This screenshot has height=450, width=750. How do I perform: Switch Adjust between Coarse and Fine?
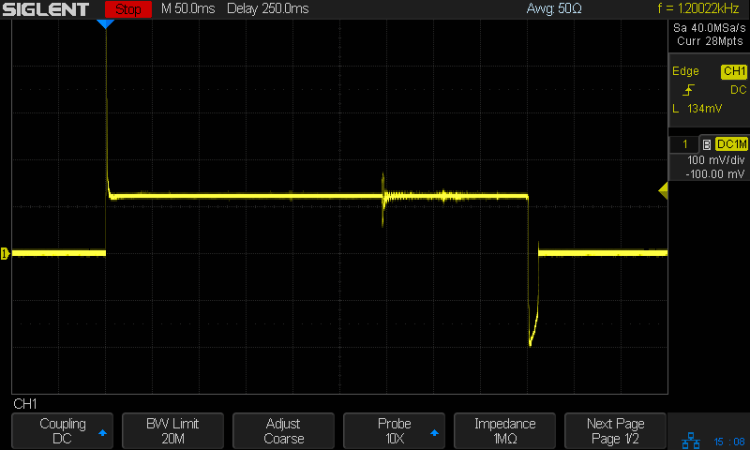click(x=283, y=431)
